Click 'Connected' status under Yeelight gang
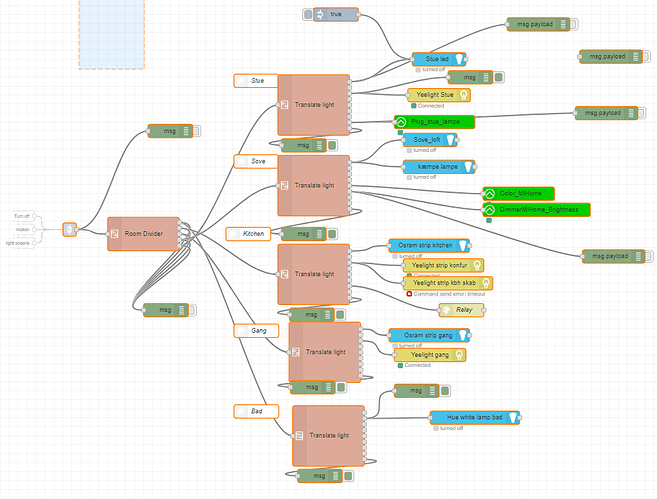Image resolution: width=657 pixels, height=499 pixels. pos(417,365)
